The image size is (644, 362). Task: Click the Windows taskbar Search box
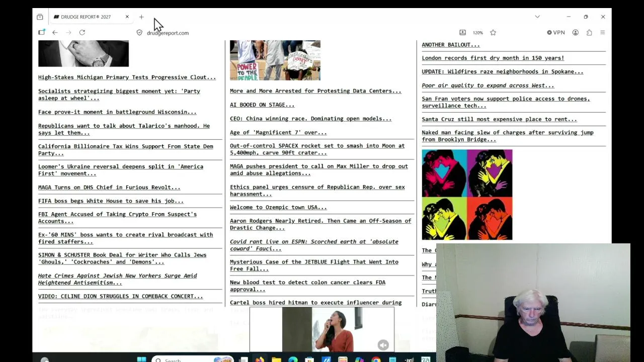pos(193,359)
